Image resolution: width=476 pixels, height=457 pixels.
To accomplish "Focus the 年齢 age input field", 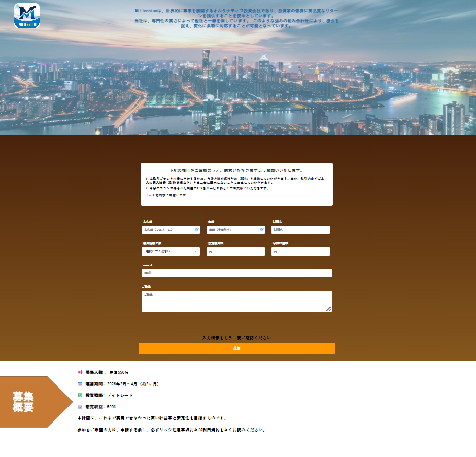I will click(x=232, y=230).
